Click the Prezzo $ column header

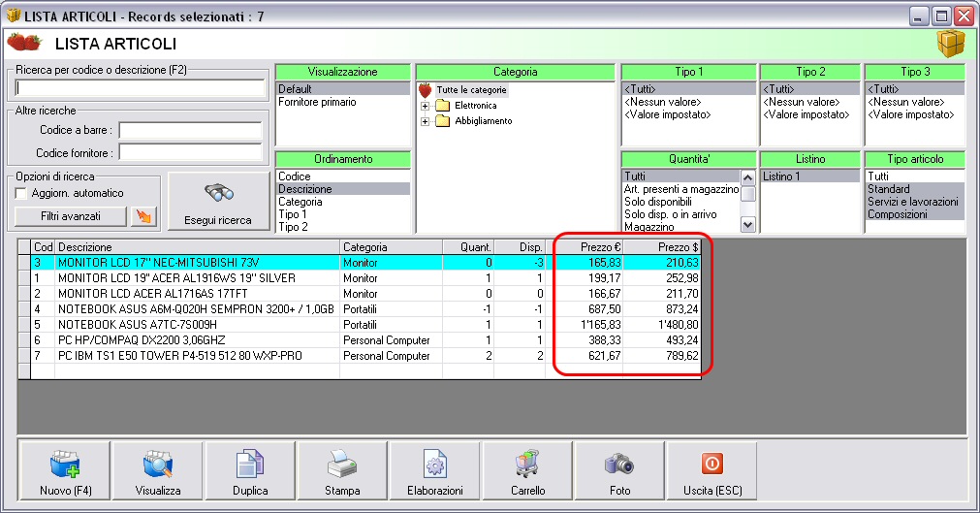(662, 247)
